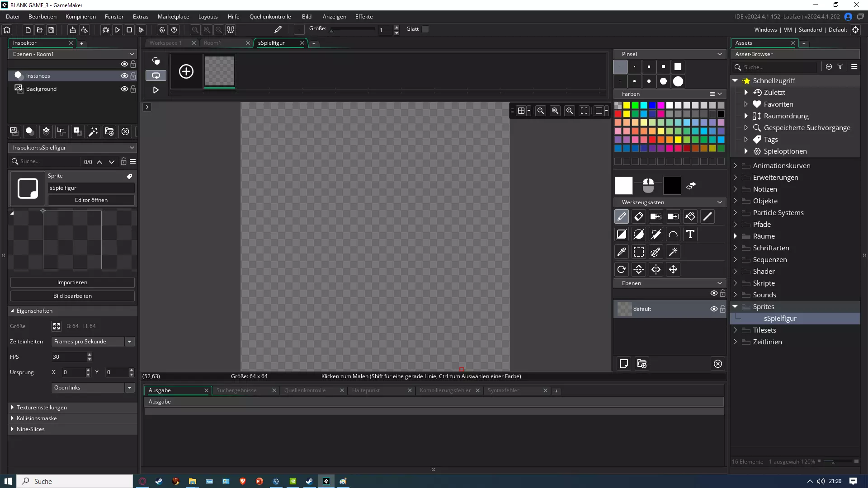The height and width of the screenshot is (488, 868).
Task: Hide the default layer in Ebenen
Action: coord(714,309)
